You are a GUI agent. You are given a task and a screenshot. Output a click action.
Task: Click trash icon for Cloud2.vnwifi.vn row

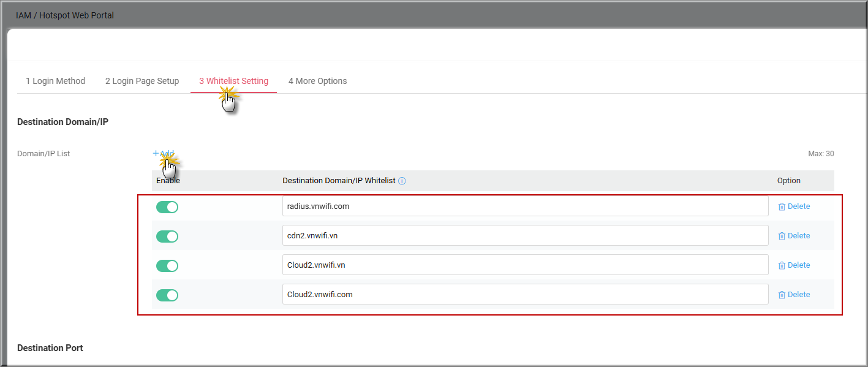click(x=782, y=266)
